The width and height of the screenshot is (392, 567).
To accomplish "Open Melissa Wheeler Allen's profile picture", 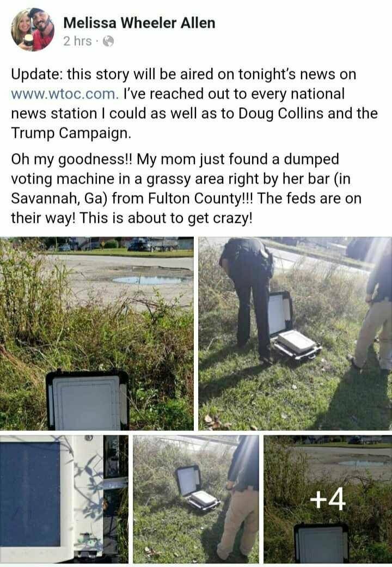I will pos(33,29).
